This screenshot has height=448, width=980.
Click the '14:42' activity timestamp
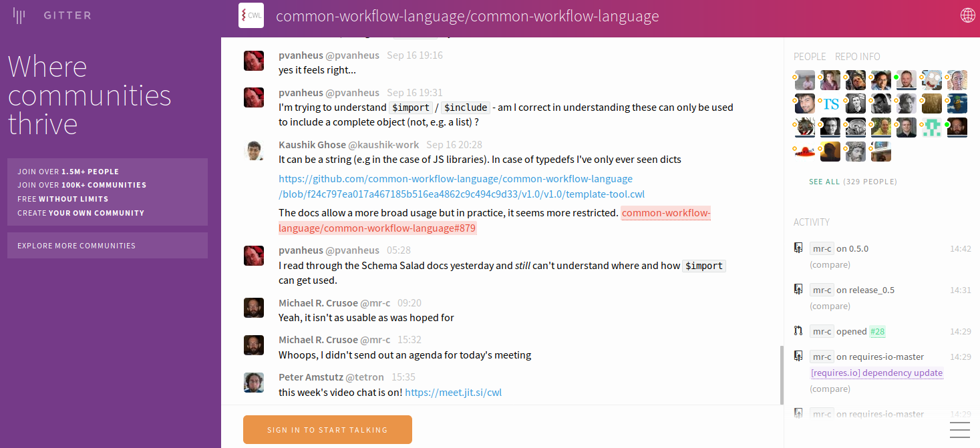(x=961, y=248)
